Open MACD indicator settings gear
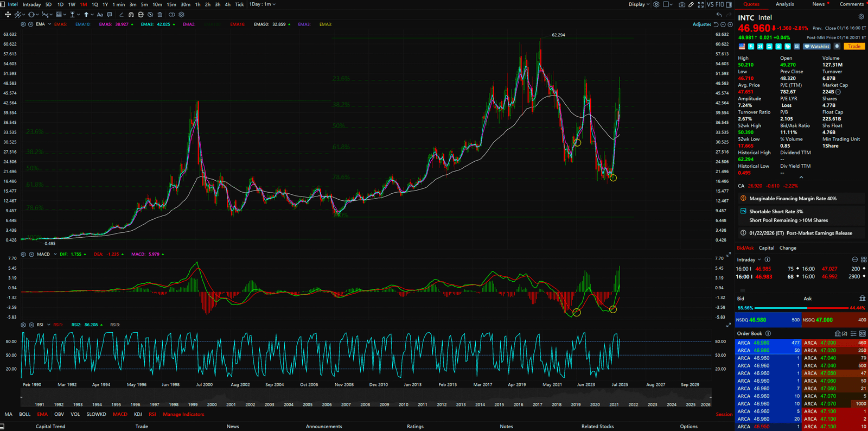 (x=23, y=254)
